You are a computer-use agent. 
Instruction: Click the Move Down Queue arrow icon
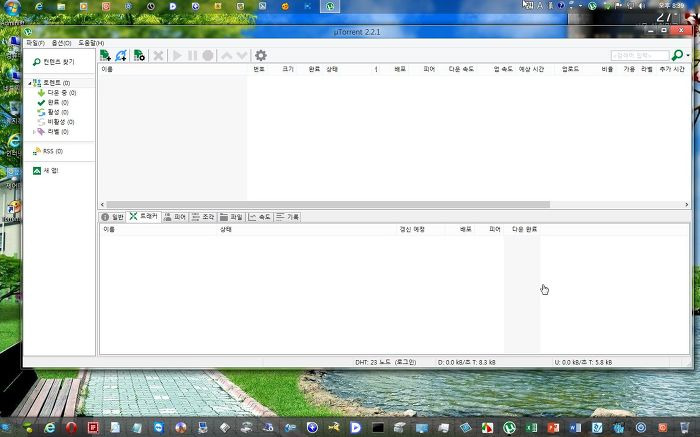point(242,55)
